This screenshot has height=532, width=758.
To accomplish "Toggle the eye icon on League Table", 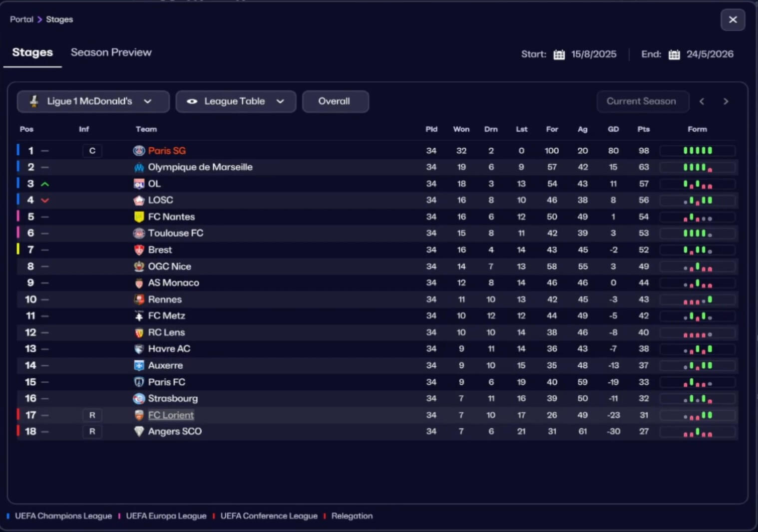I will click(x=192, y=101).
